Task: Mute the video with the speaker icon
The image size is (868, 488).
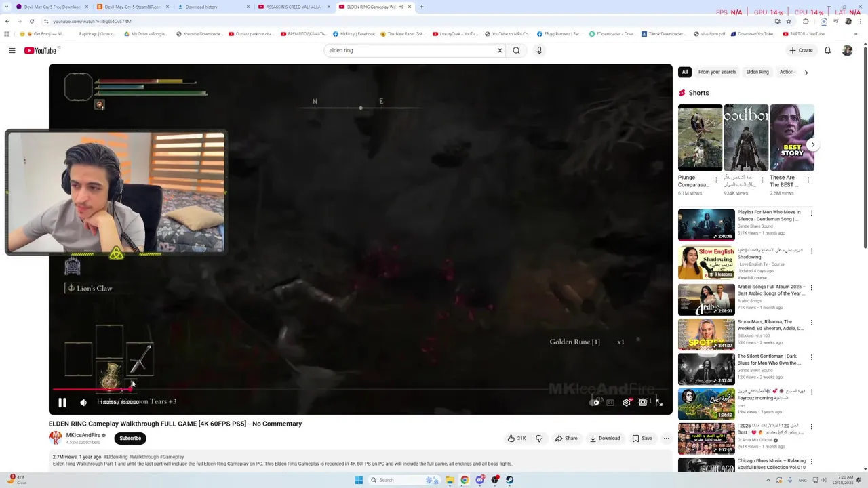Action: click(83, 403)
